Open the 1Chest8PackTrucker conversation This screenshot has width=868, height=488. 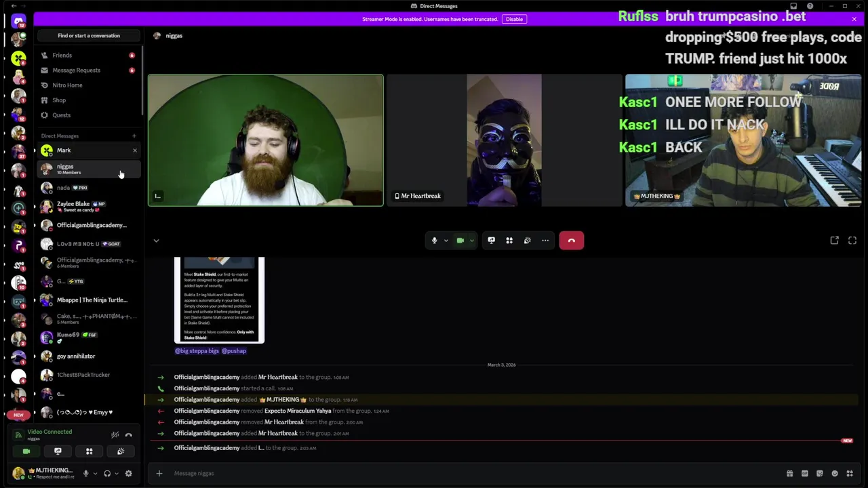(x=88, y=375)
